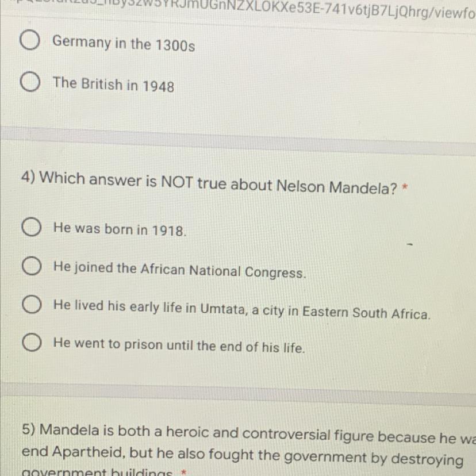This screenshot has height=476, width=476.
Task: Select the "Germany in the 1300s" radio button
Action: (29, 40)
